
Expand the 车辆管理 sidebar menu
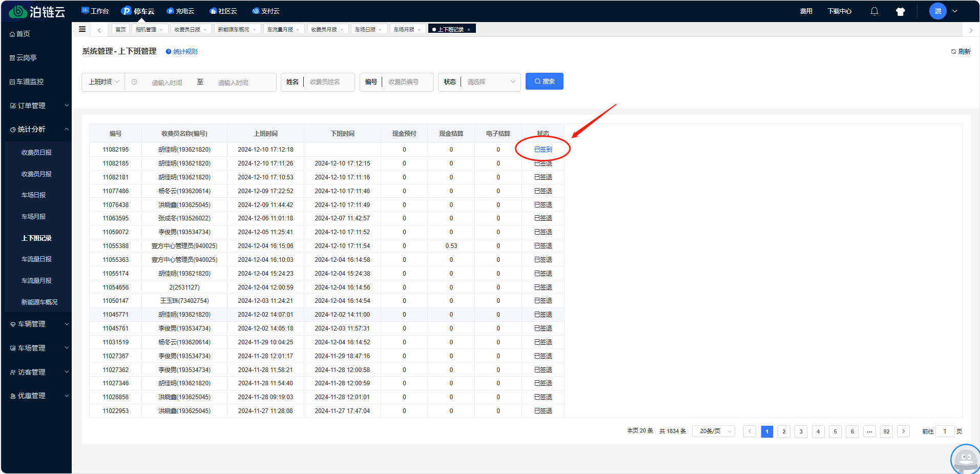tap(36, 324)
